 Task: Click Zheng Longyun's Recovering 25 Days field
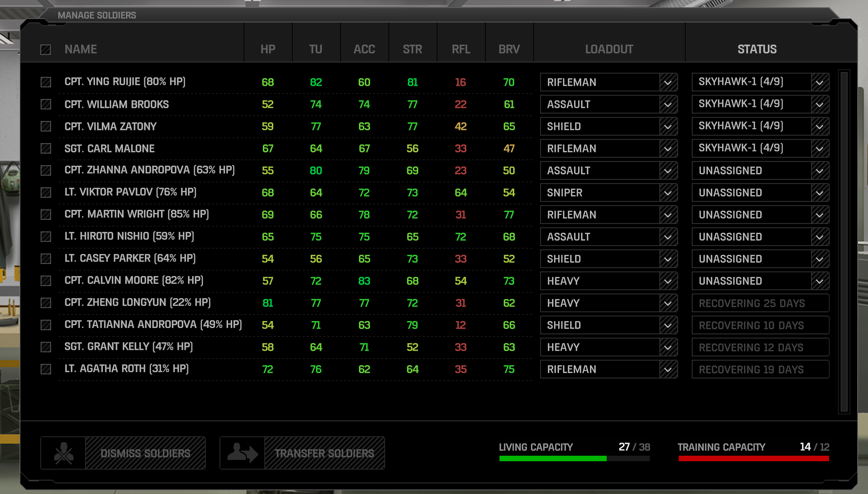pos(760,303)
